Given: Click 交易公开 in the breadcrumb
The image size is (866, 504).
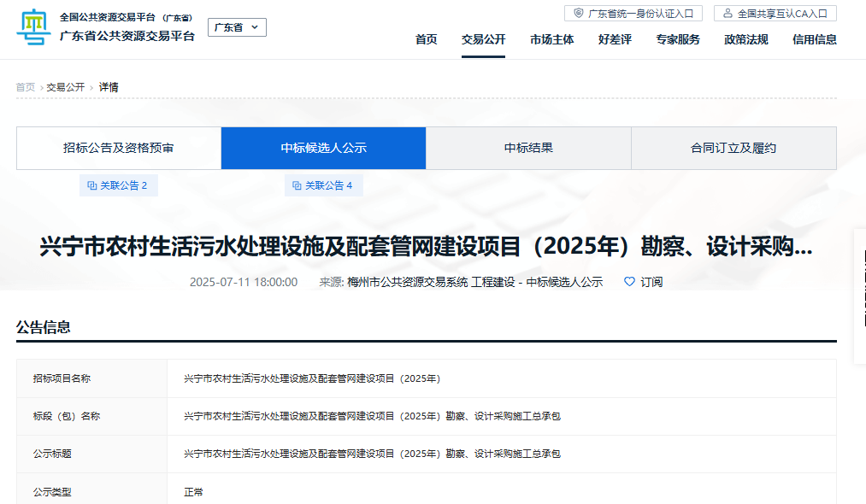Looking at the screenshot, I should (x=66, y=87).
